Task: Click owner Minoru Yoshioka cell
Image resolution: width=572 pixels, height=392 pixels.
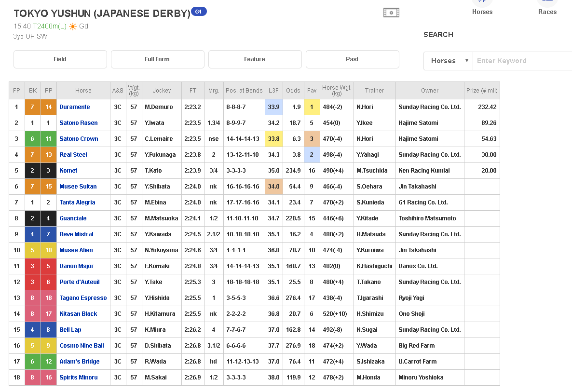Action: [x=430, y=378]
